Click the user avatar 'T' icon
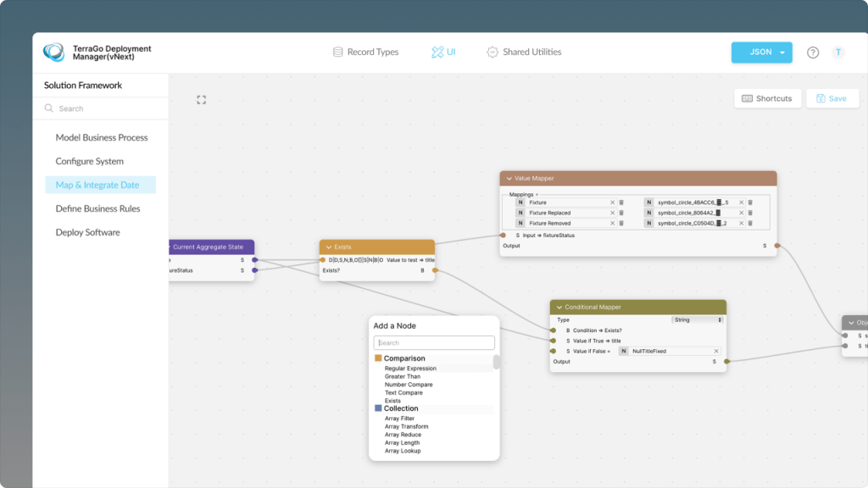The width and height of the screenshot is (868, 488). [x=838, y=53]
